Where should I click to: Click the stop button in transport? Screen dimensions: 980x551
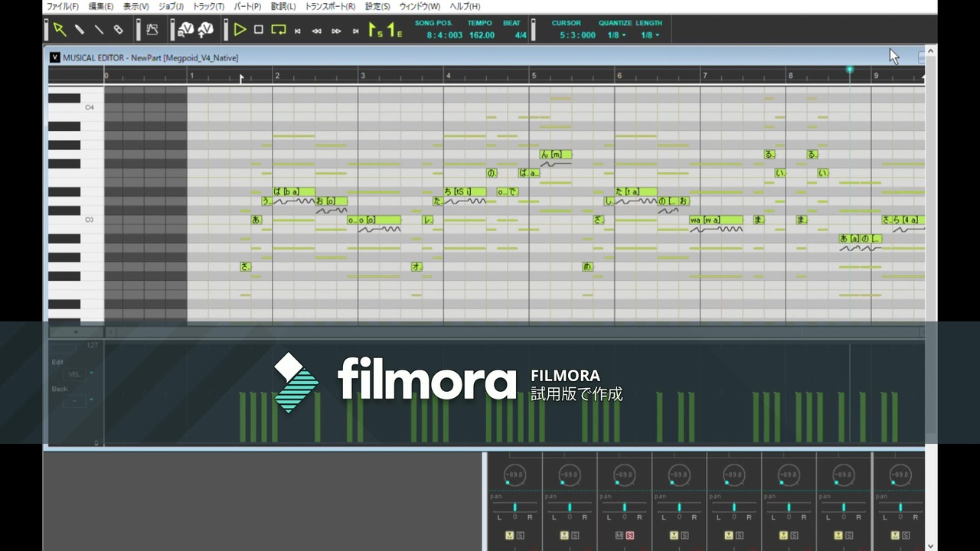pyautogui.click(x=259, y=30)
